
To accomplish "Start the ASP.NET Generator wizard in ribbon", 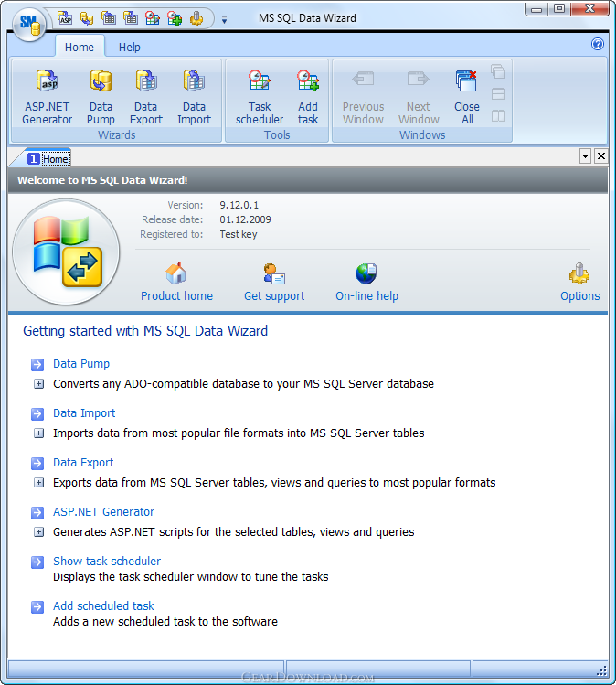I will point(48,97).
